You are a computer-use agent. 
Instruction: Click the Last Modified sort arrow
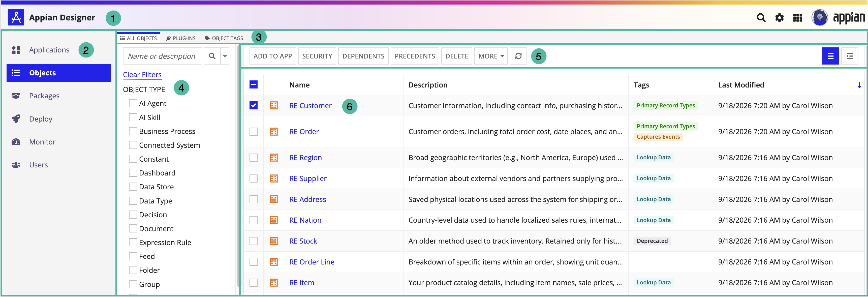coord(859,85)
